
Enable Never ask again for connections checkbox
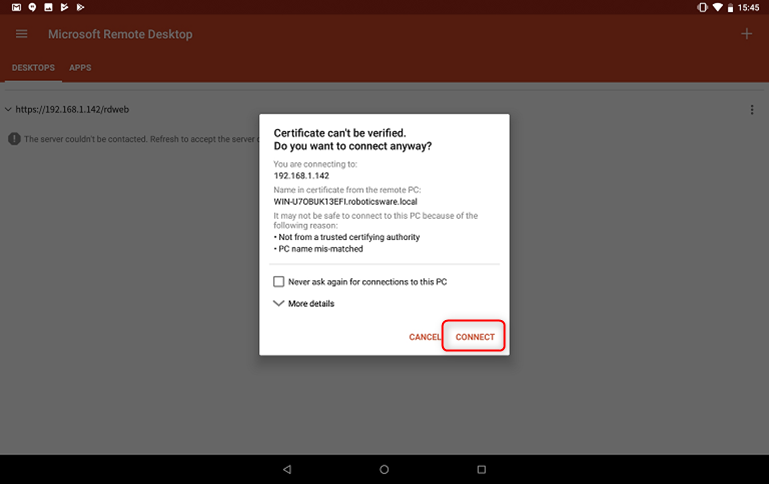pyautogui.click(x=279, y=281)
